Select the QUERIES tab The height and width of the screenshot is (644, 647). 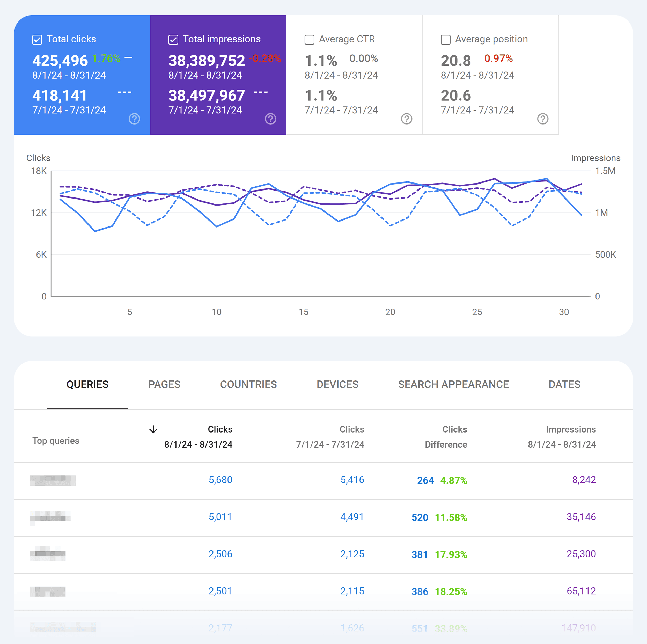(x=87, y=384)
